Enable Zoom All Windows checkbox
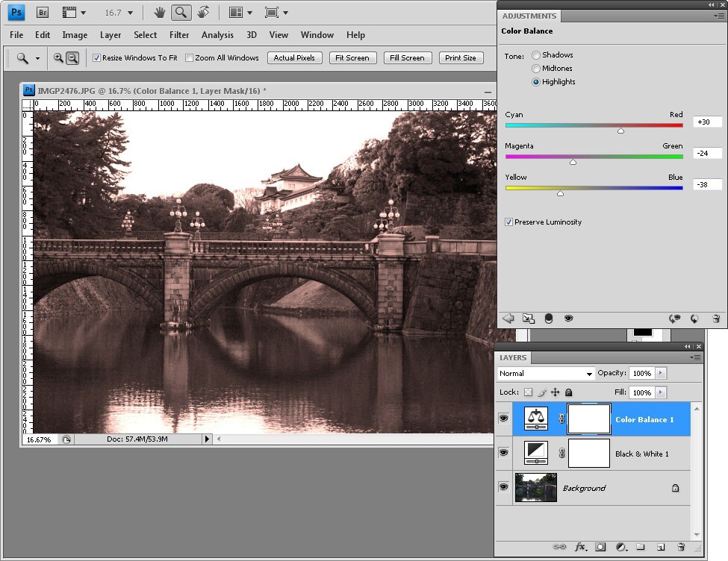 coord(189,58)
